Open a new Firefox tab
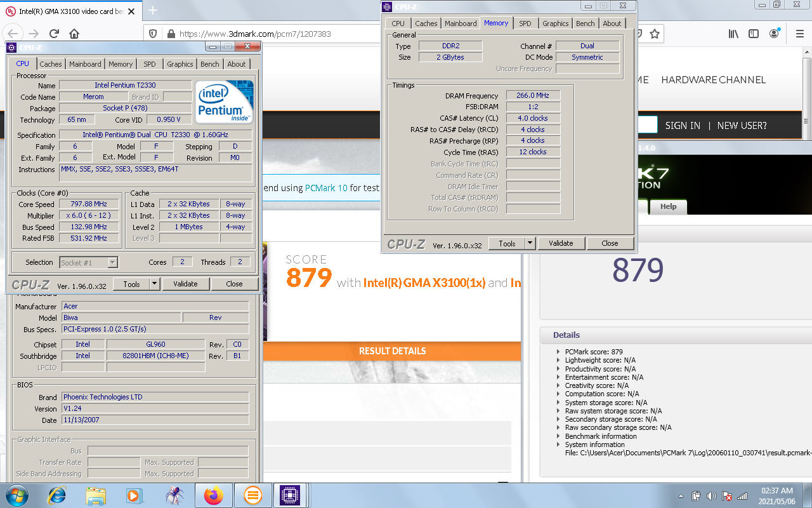 (153, 11)
